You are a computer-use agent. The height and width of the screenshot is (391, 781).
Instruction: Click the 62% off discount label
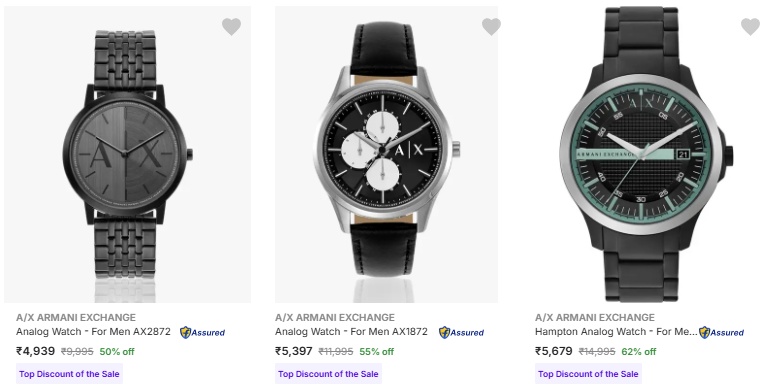tap(639, 352)
